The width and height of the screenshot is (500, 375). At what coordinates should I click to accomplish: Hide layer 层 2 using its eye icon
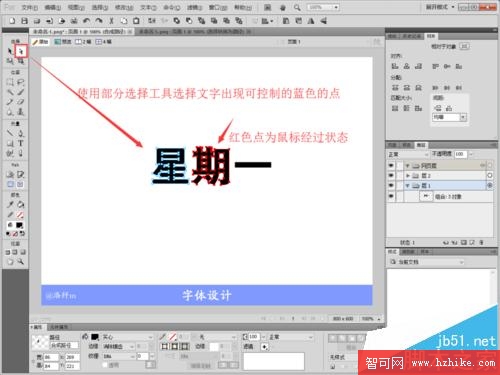(x=391, y=175)
